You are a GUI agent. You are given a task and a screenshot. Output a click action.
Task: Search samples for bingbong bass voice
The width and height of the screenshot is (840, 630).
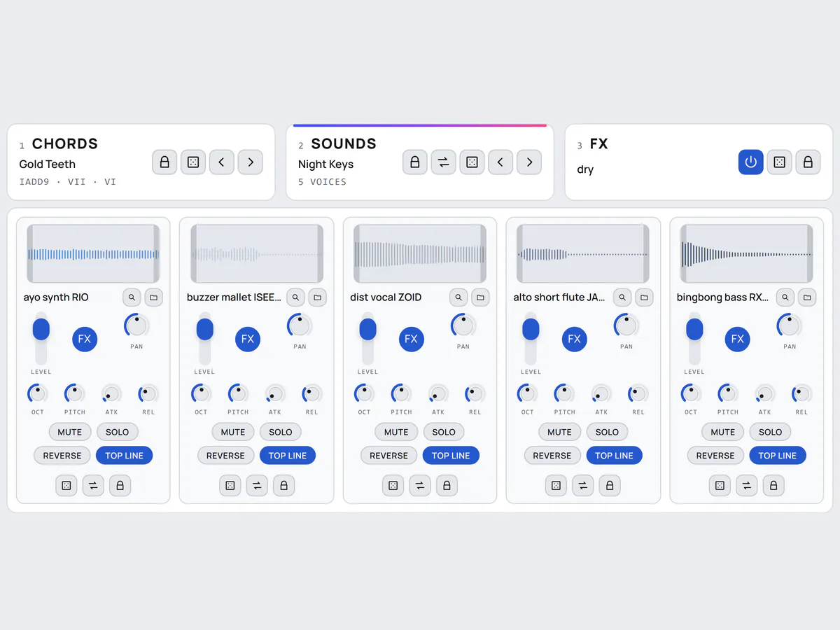pos(785,297)
